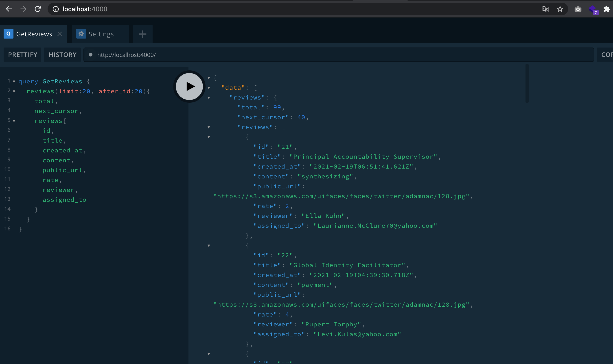Click the PRETTIFY button

[23, 55]
